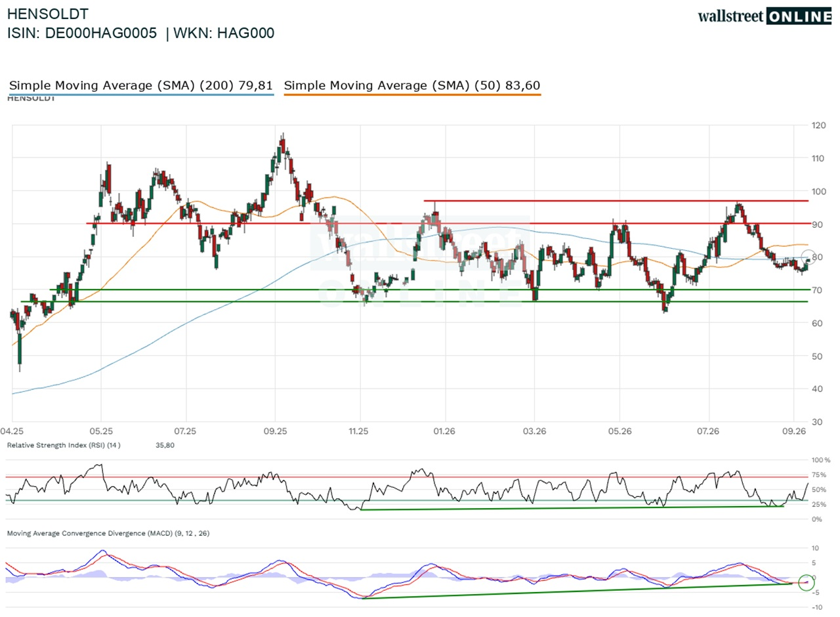Click the 110 price axis label
This screenshot has height=617, width=840.
tap(818, 158)
